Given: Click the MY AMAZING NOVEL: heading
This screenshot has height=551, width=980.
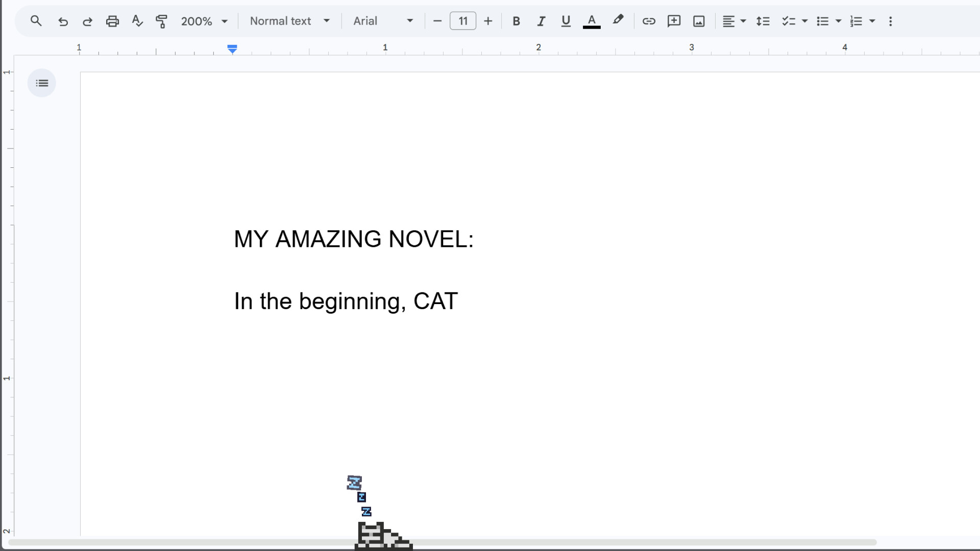Looking at the screenshot, I should pyautogui.click(x=354, y=239).
